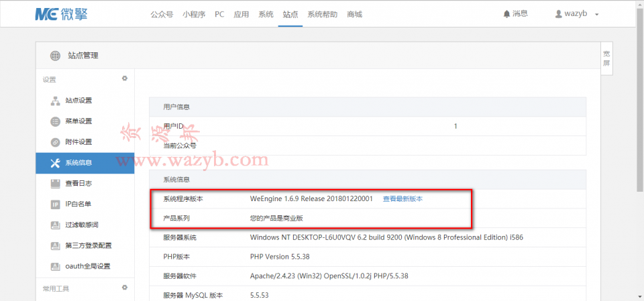
Task: Open 系统帮助 in top navigation
Action: point(323,14)
